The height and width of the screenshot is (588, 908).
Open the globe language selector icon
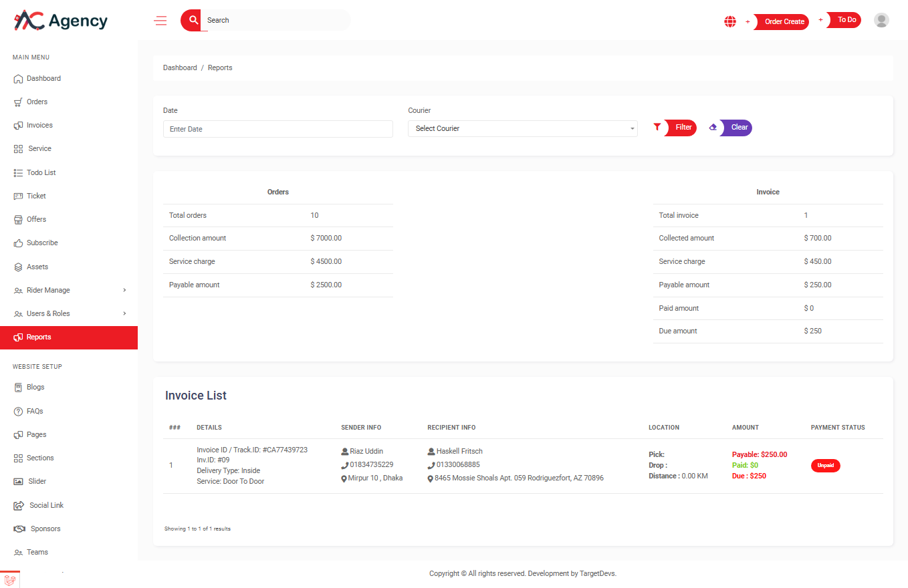pos(730,21)
